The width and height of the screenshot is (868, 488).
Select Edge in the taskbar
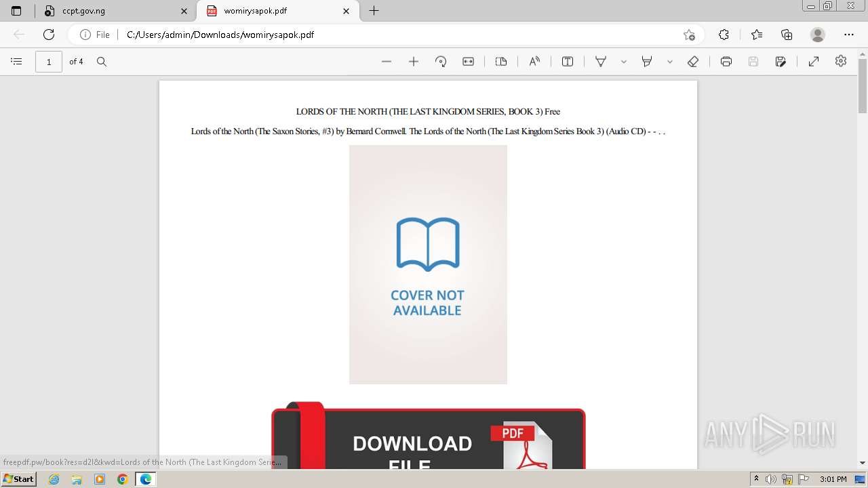coord(145,479)
